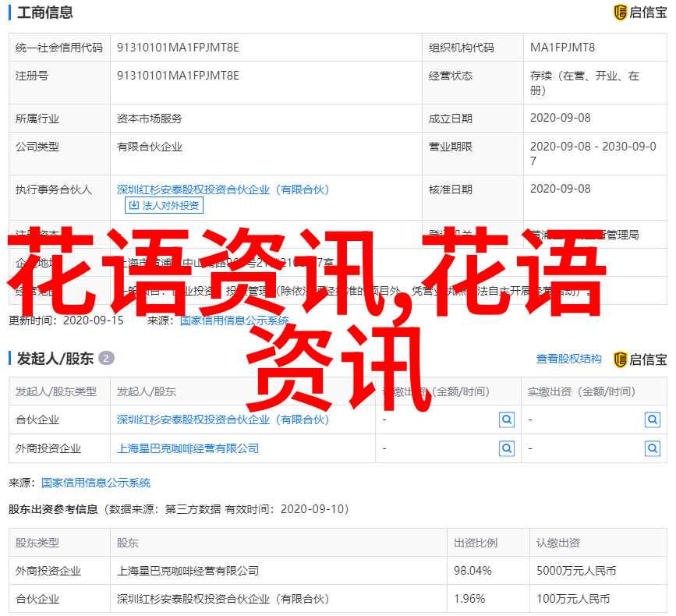The width and height of the screenshot is (676, 616).
Task: Select 公司类型 value 有限合伙企业
Action: [x=150, y=147]
